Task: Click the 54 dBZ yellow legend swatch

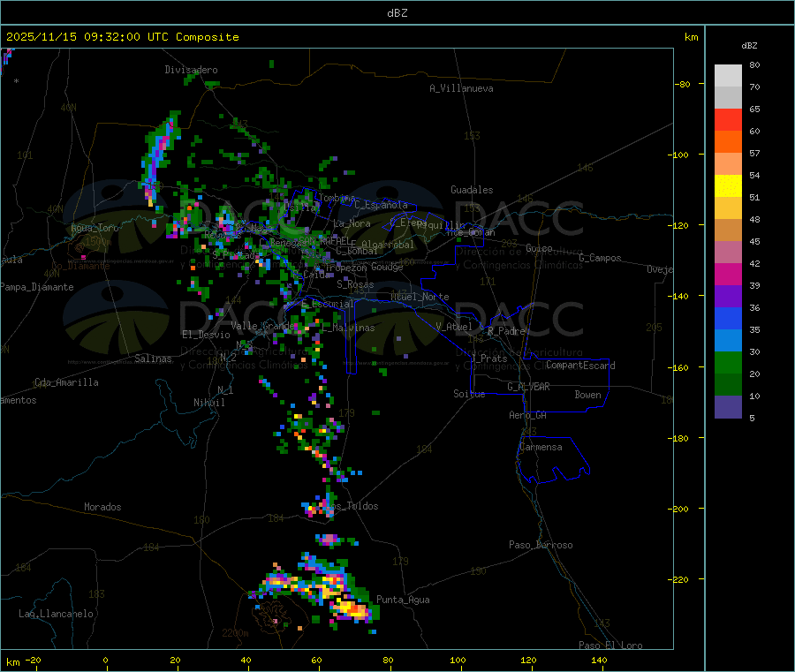Action: (728, 186)
